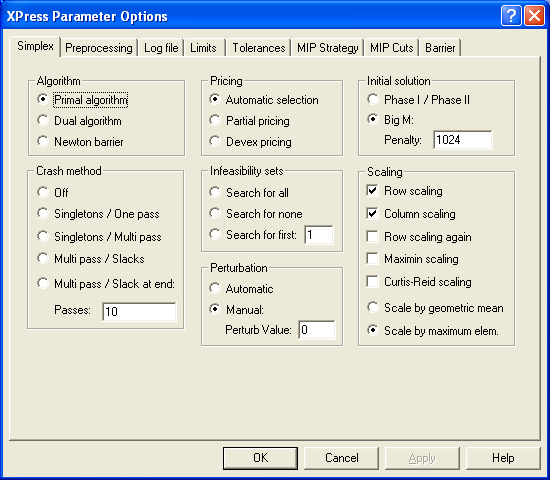Switch to the Barrier tab
Screen dimensions: 550x480
coord(440,48)
